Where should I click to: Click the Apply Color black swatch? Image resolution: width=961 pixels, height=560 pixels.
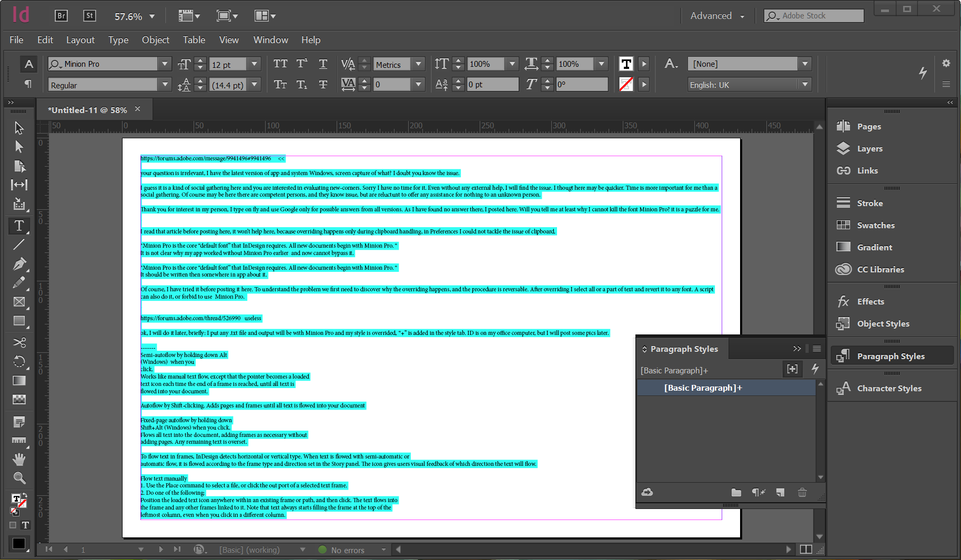coord(19,543)
